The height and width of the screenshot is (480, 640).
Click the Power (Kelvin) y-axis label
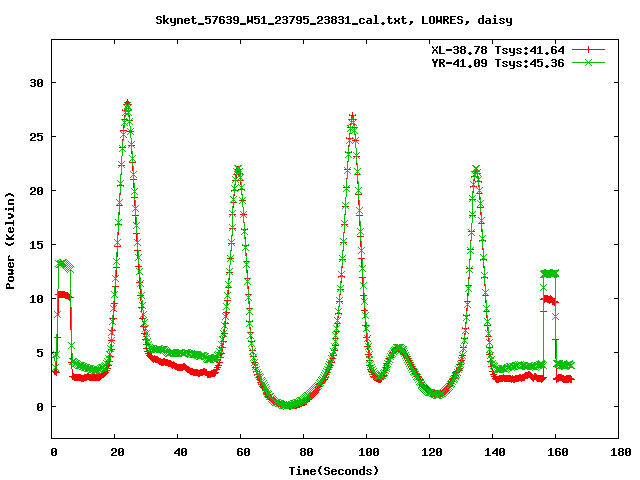[x=10, y=241]
